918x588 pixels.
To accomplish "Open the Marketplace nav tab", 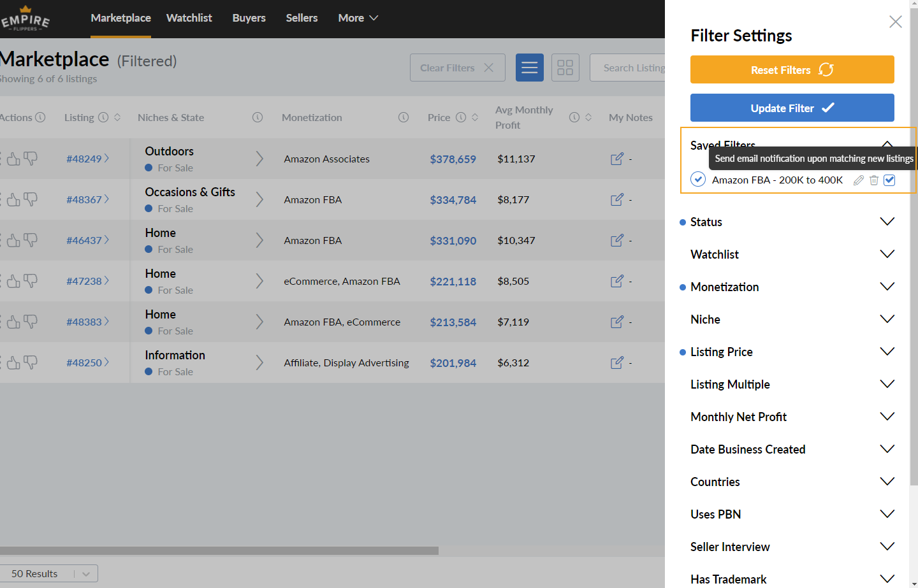I will click(120, 18).
